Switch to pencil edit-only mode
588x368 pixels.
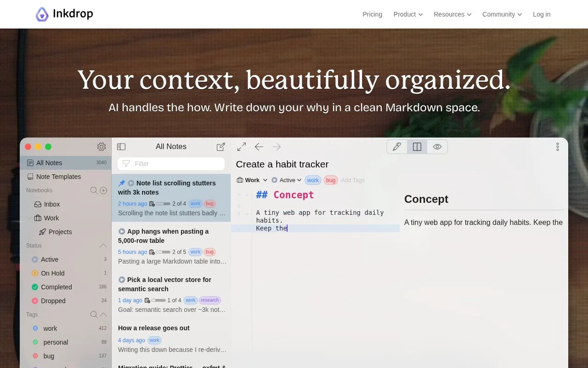coord(397,147)
